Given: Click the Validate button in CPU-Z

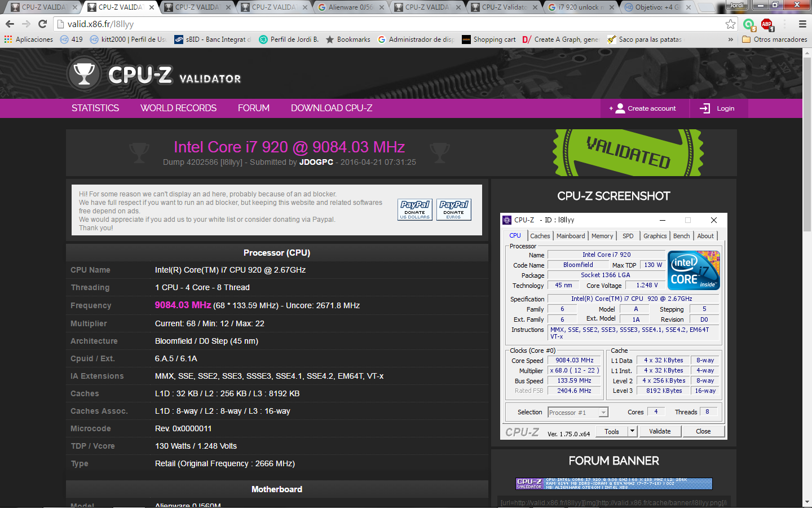Looking at the screenshot, I should coord(660,431).
